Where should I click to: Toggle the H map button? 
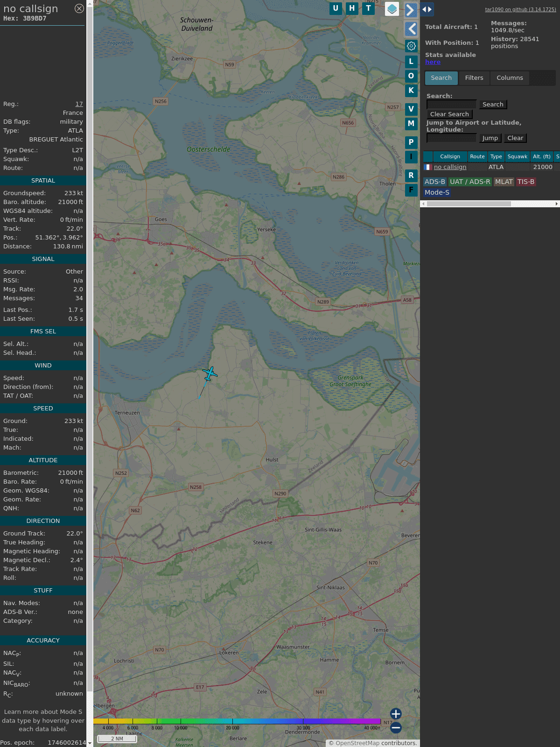click(352, 8)
